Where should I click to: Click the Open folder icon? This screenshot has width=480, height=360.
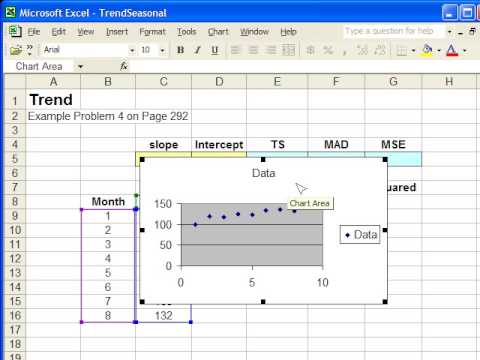[x=16, y=50]
